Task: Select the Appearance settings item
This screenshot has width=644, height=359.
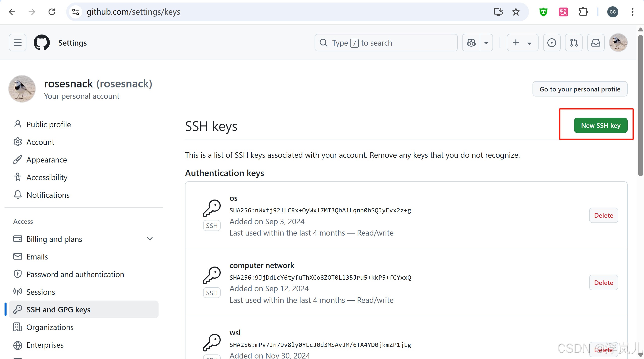Action: click(x=47, y=160)
